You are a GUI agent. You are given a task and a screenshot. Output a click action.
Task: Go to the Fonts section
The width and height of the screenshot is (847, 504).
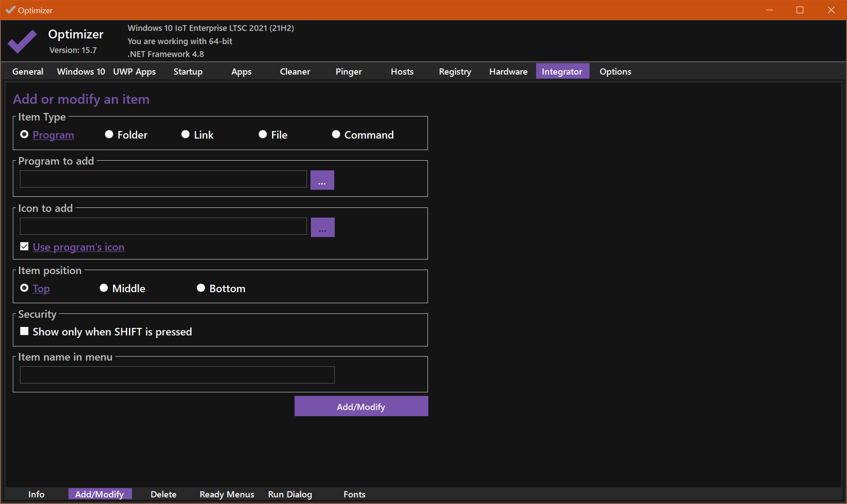pos(354,494)
